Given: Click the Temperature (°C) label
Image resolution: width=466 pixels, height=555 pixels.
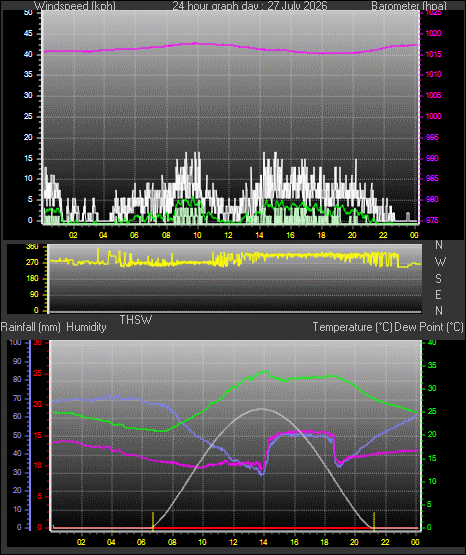Looking at the screenshot, I should click(352, 327).
